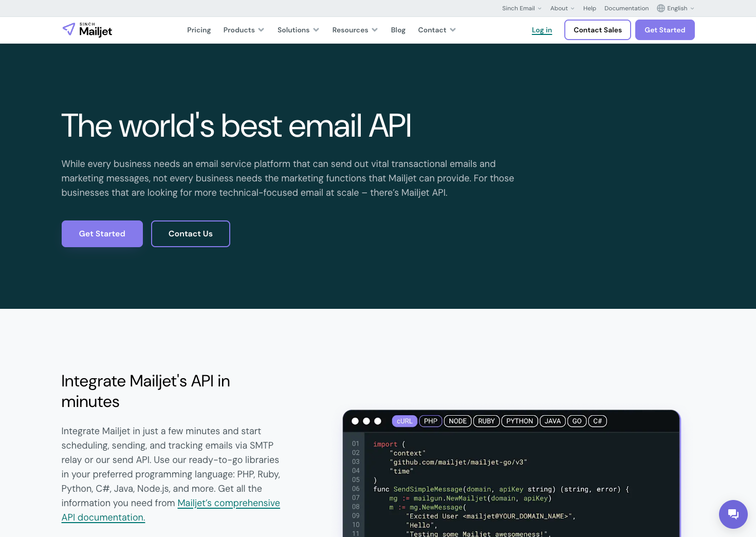The width and height of the screenshot is (756, 537).
Task: Expand the Sinch Email dropdown
Action: (x=521, y=8)
